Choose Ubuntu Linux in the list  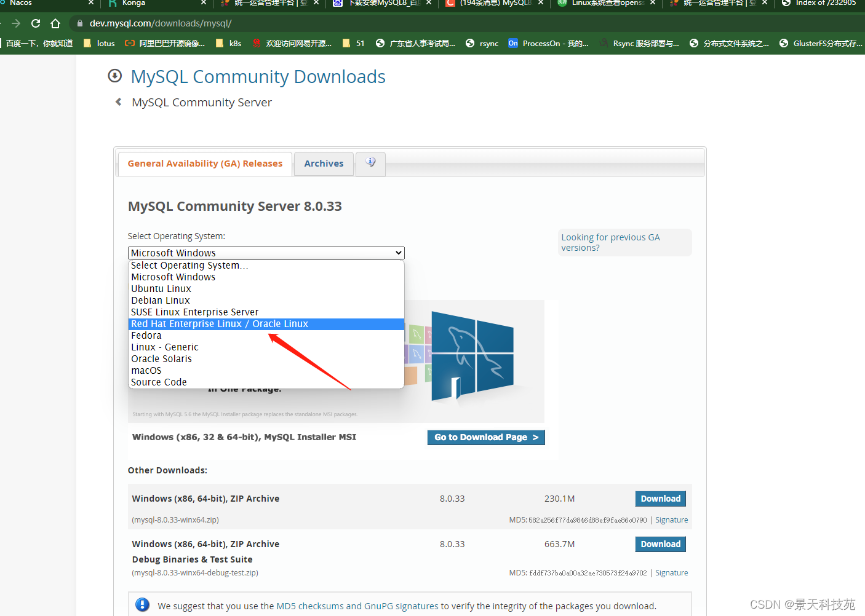coord(266,289)
